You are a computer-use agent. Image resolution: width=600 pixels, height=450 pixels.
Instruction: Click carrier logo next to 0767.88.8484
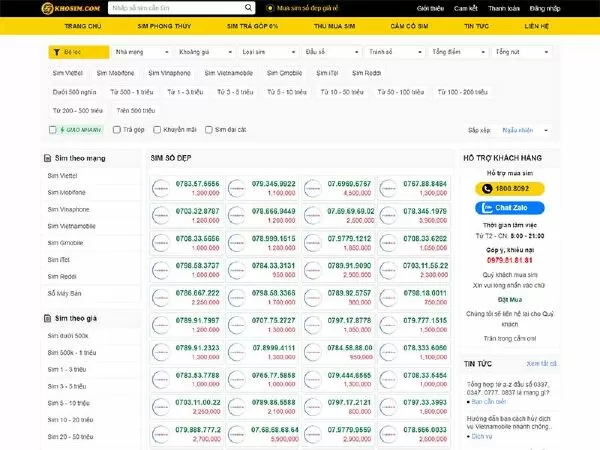(x=388, y=188)
